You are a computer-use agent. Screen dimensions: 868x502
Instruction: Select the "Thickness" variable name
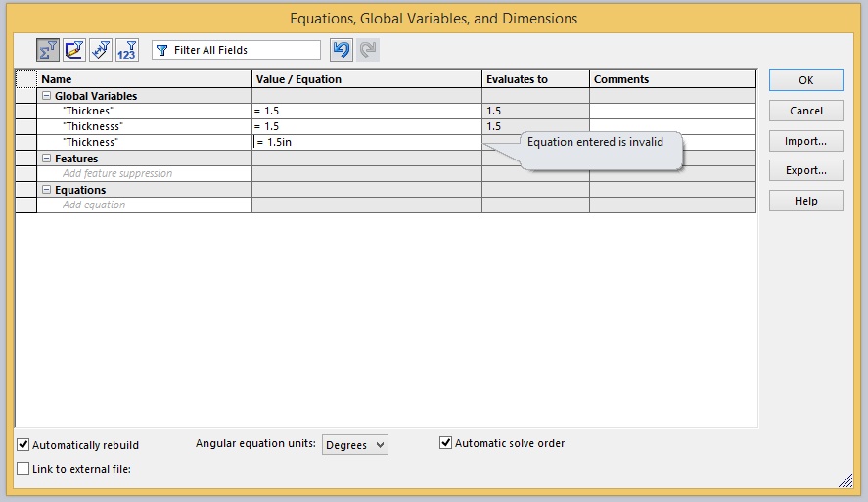click(90, 142)
